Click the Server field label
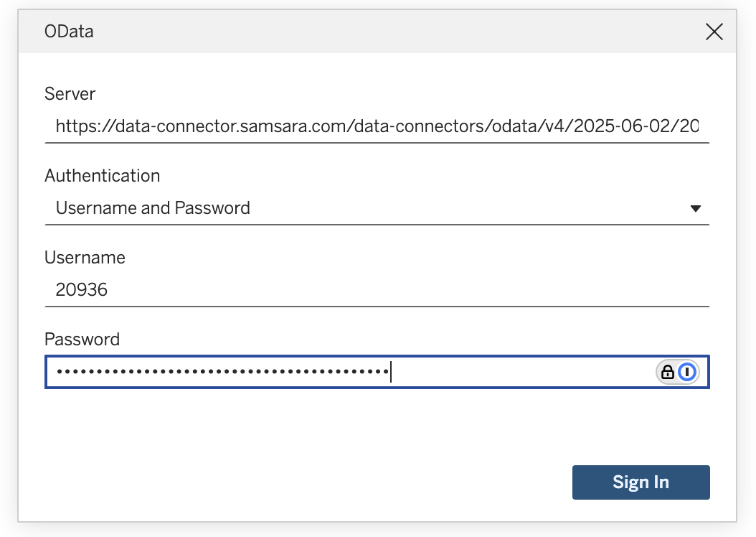 [70, 94]
